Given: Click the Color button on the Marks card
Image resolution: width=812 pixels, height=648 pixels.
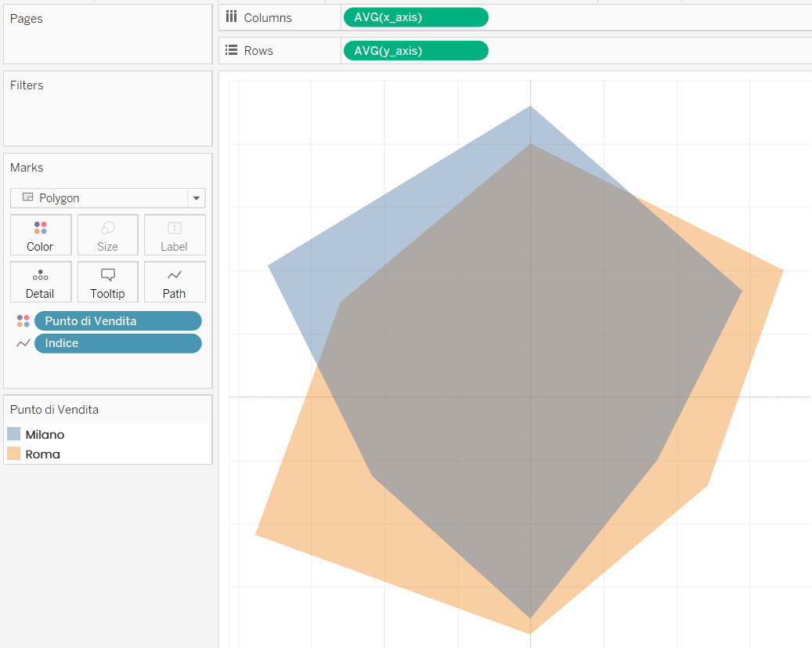Looking at the screenshot, I should point(41,234).
